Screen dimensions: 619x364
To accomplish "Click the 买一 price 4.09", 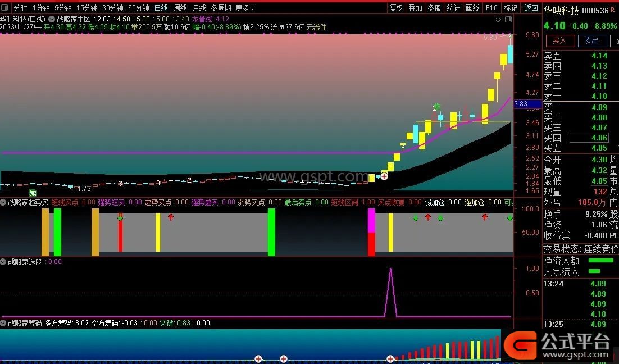I will (599, 107).
